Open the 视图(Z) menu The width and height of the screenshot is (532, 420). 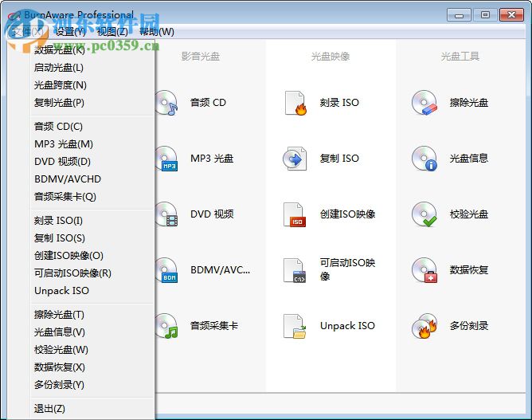[x=112, y=32]
